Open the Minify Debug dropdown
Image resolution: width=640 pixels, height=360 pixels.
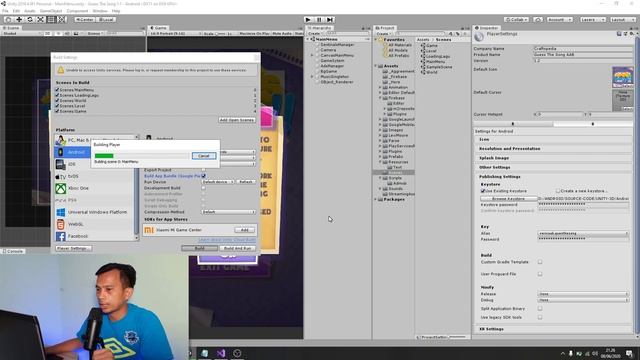click(583, 300)
